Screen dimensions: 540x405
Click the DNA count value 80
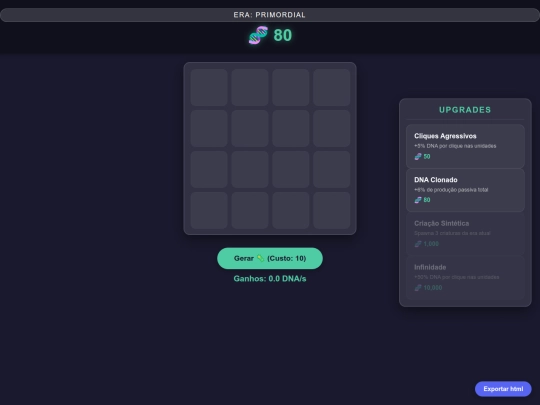coord(283,35)
